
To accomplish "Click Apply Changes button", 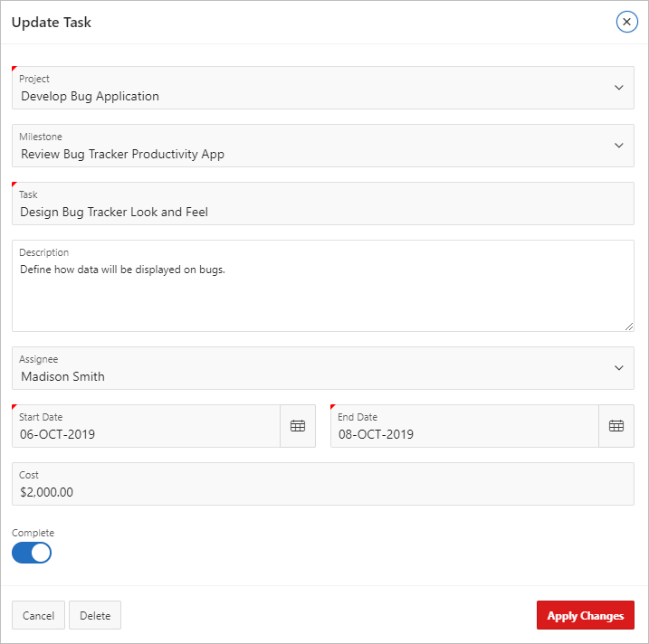I will pos(586,615).
